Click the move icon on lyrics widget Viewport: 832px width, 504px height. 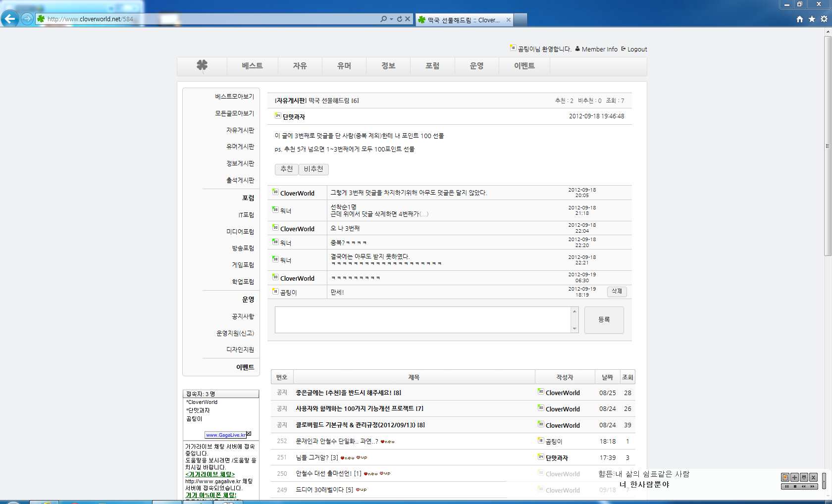click(x=794, y=477)
